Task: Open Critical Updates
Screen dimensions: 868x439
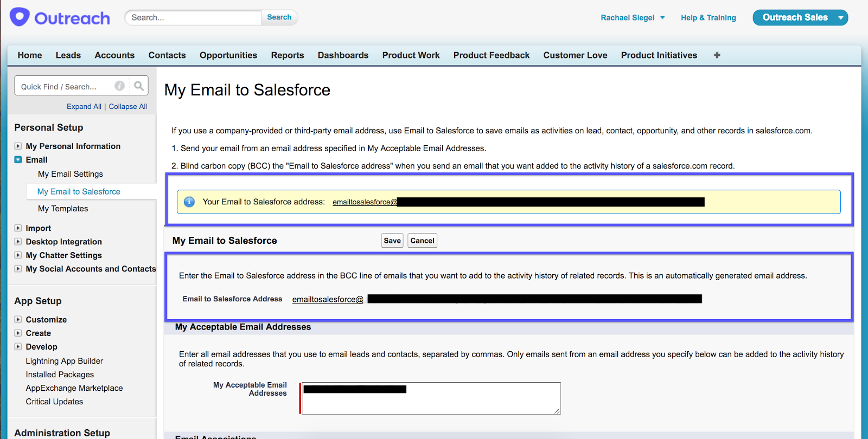Action: (x=54, y=402)
